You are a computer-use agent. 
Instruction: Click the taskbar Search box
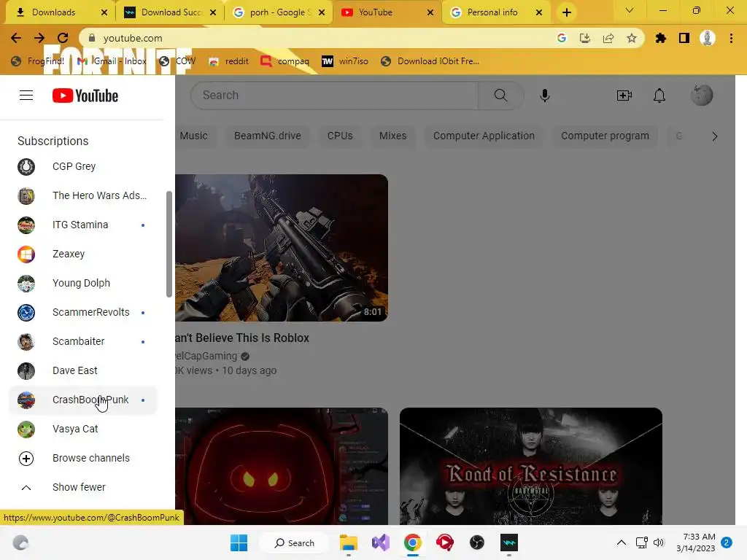[295, 542]
